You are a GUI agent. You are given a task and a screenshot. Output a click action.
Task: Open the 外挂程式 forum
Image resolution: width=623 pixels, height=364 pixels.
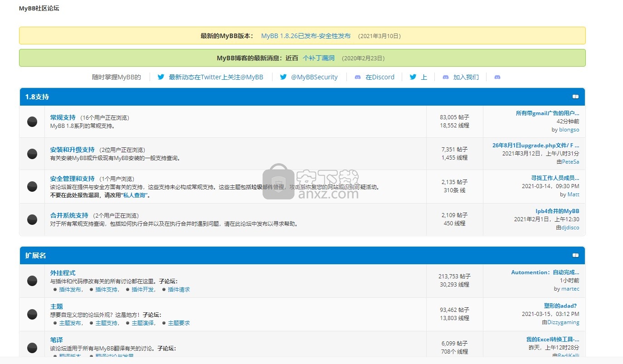(x=63, y=273)
